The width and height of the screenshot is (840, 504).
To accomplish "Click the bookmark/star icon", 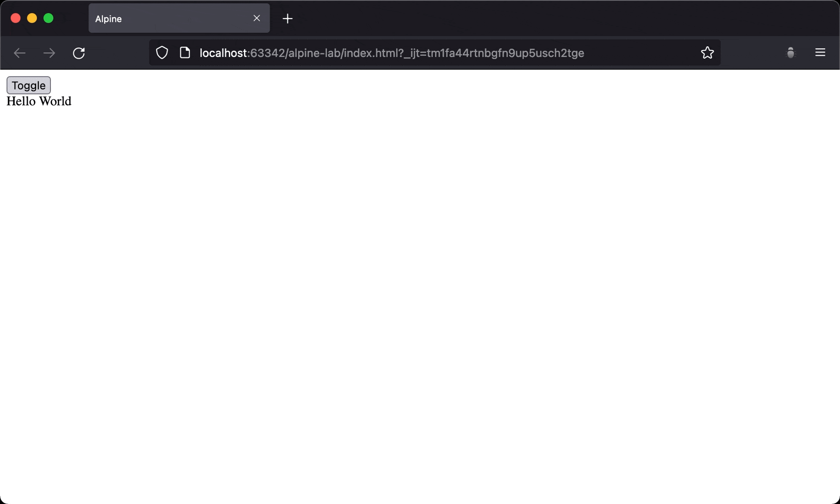I will pos(707,53).
